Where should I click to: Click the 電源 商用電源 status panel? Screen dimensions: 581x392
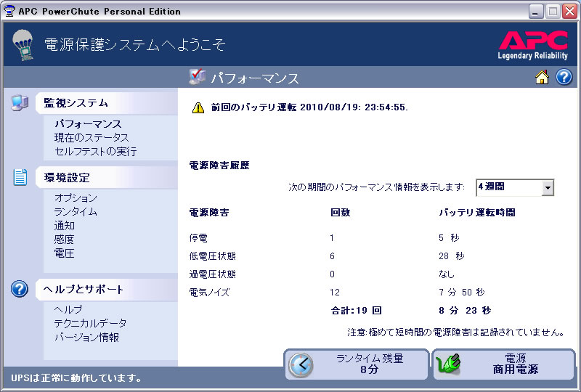coord(503,364)
